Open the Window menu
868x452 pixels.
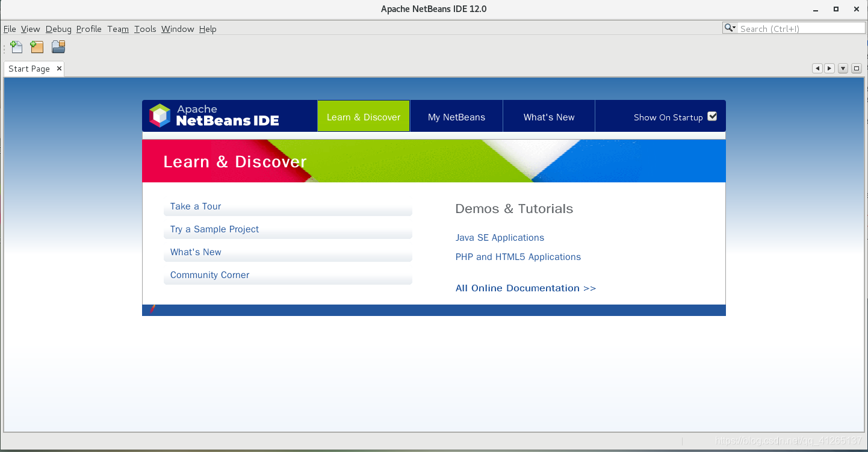pyautogui.click(x=178, y=29)
